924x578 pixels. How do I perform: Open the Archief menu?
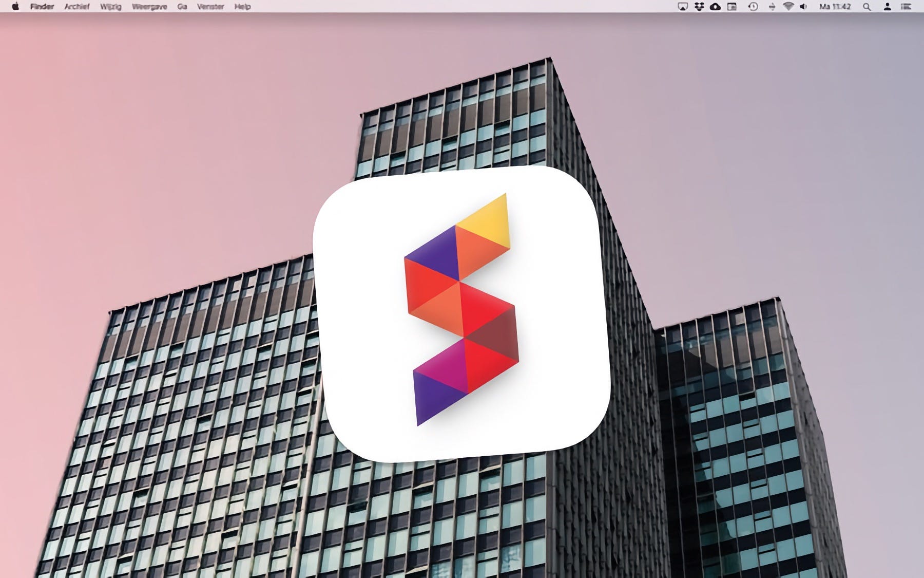coord(77,7)
